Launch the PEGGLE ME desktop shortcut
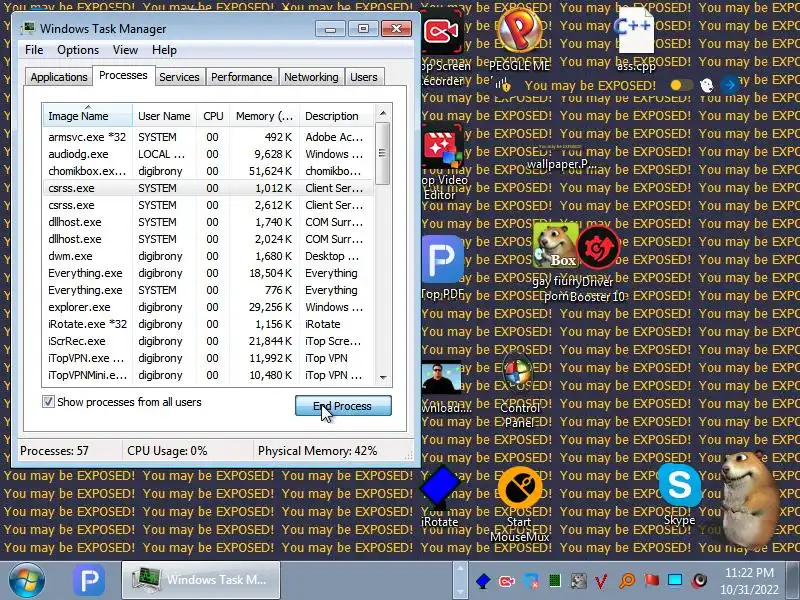Screen dimensions: 800x600 519,31
